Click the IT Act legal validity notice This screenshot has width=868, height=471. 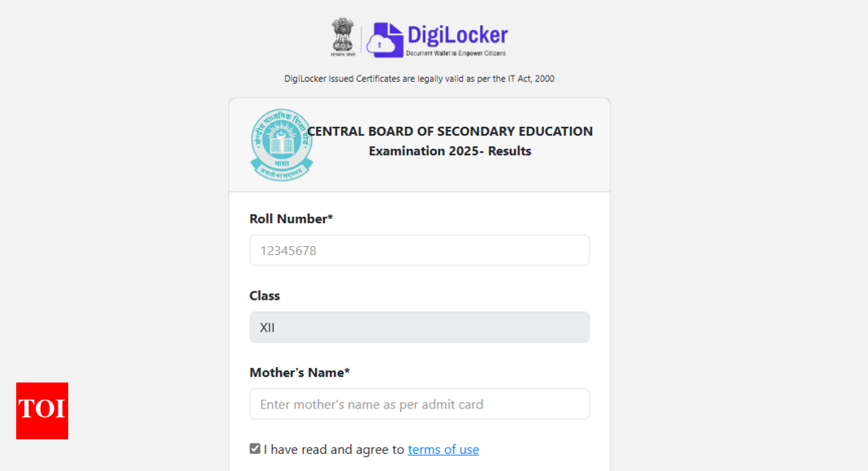[419, 79]
